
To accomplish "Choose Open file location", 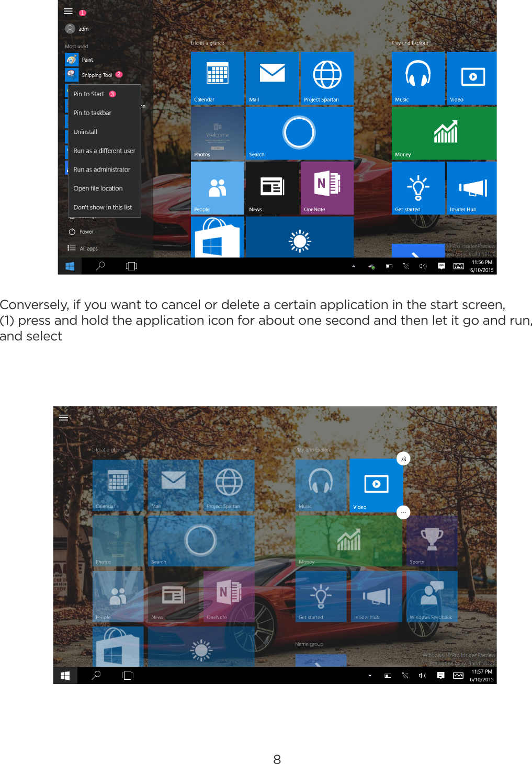I will [x=105, y=188].
